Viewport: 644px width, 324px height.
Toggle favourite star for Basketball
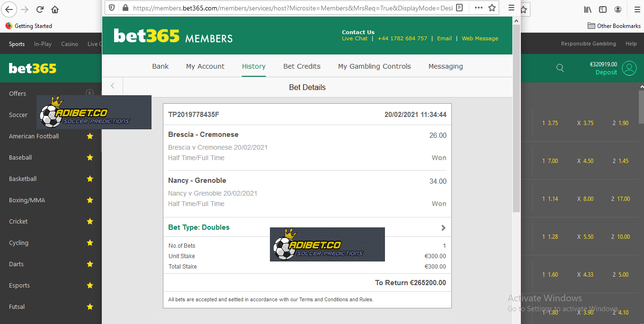pyautogui.click(x=89, y=179)
